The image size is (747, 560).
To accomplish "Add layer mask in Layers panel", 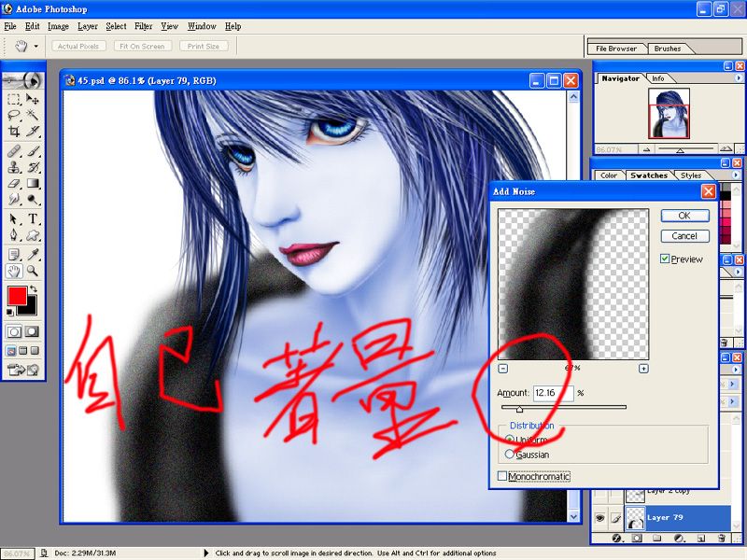I will (x=637, y=539).
